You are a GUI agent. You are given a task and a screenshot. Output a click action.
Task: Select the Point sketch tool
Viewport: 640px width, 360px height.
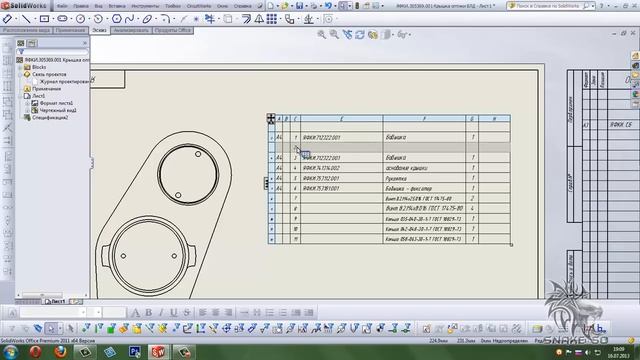[x=196, y=19]
